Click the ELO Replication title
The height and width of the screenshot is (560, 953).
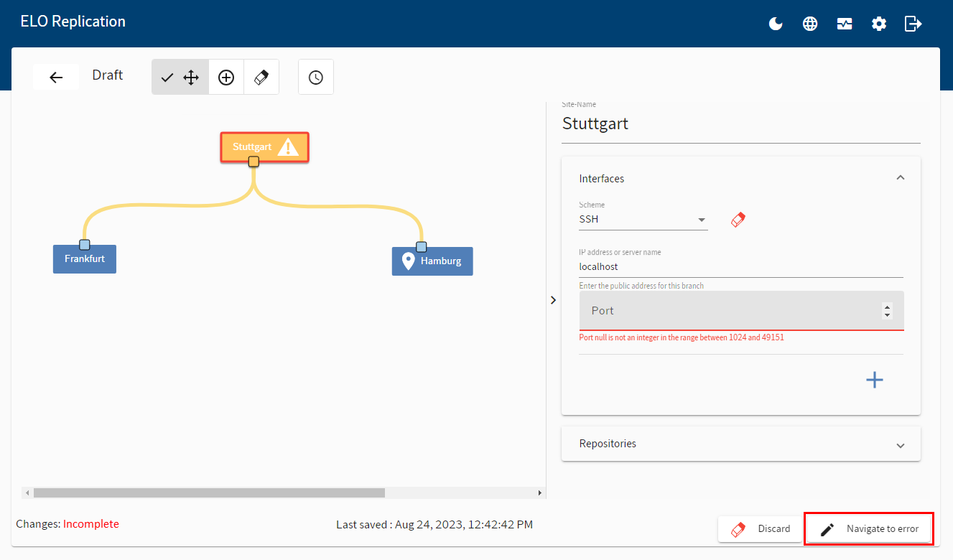tap(73, 22)
